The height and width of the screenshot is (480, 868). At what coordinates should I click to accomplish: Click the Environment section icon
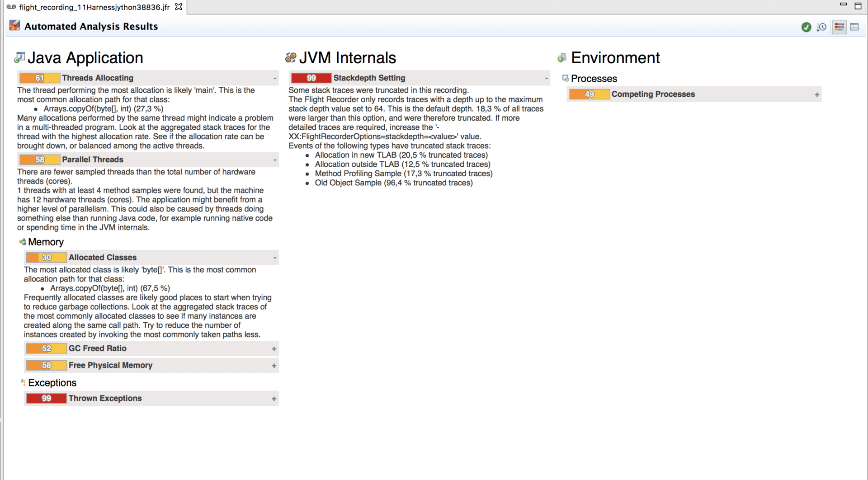tap(562, 58)
